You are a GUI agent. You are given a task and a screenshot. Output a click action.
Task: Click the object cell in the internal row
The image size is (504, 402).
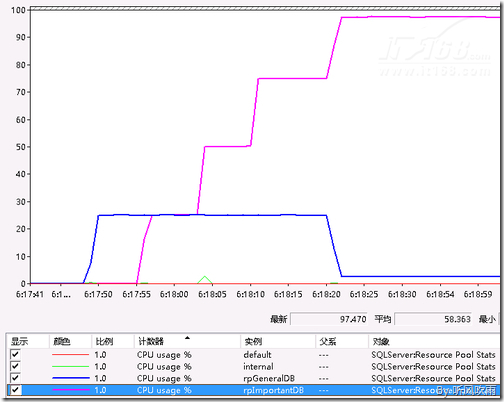point(433,366)
